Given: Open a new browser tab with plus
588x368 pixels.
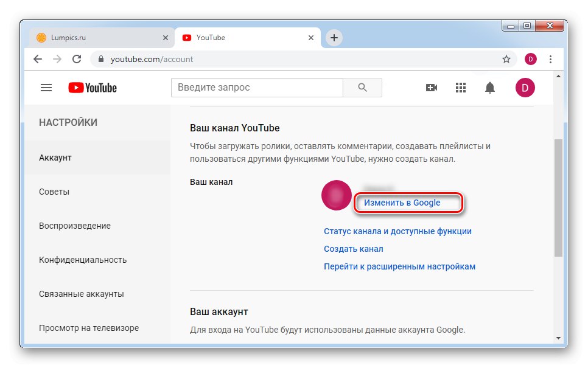Looking at the screenshot, I should (x=334, y=37).
